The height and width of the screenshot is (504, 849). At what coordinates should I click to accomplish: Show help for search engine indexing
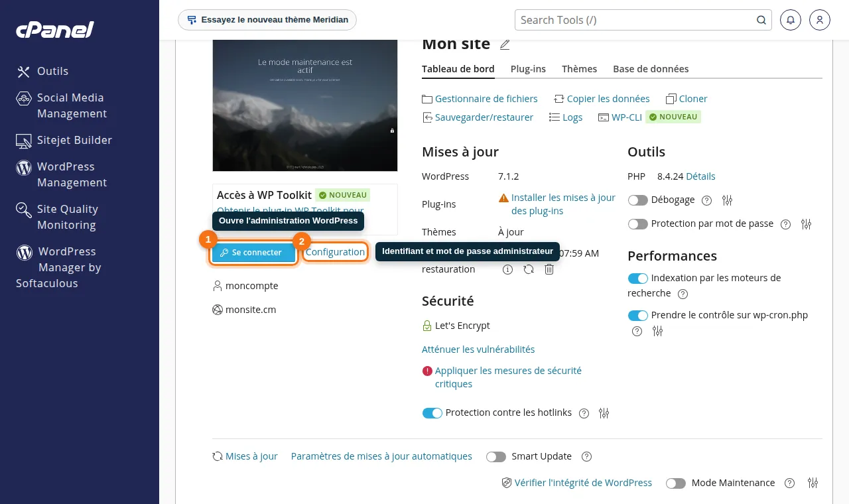click(x=683, y=294)
